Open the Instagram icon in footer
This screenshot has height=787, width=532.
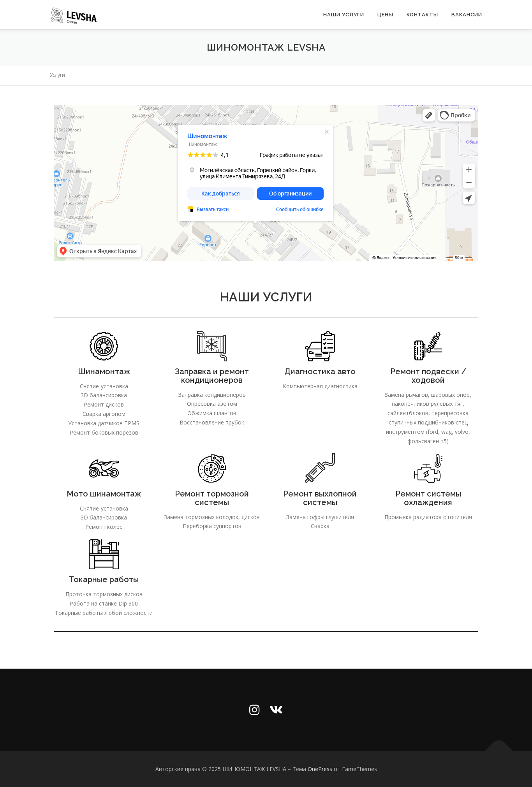254,710
